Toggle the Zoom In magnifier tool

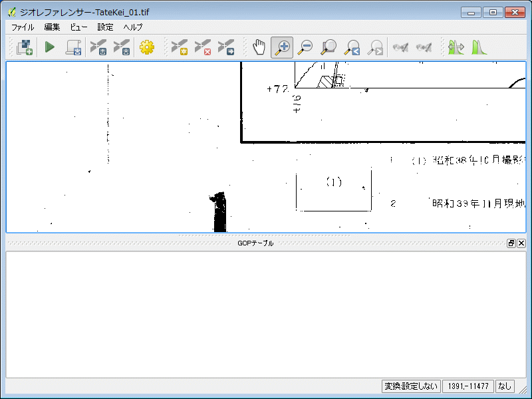tap(282, 47)
